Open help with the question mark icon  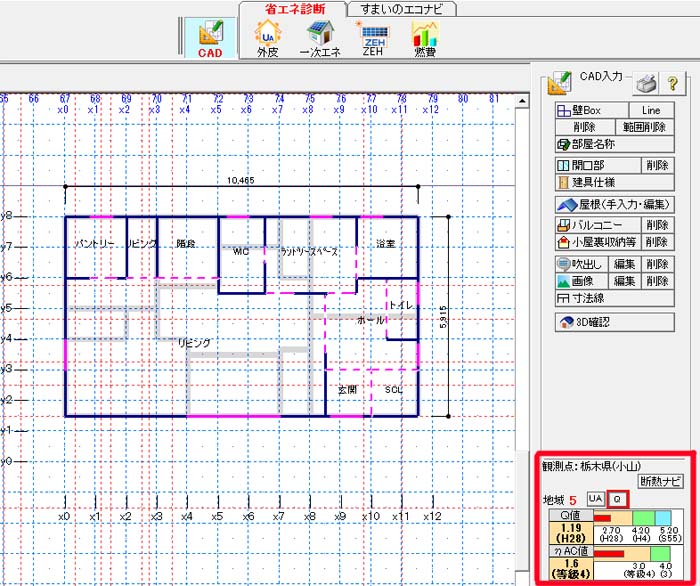[673, 83]
